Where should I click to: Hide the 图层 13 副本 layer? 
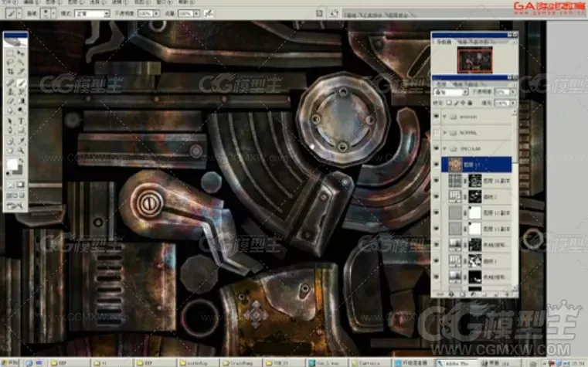436,229
